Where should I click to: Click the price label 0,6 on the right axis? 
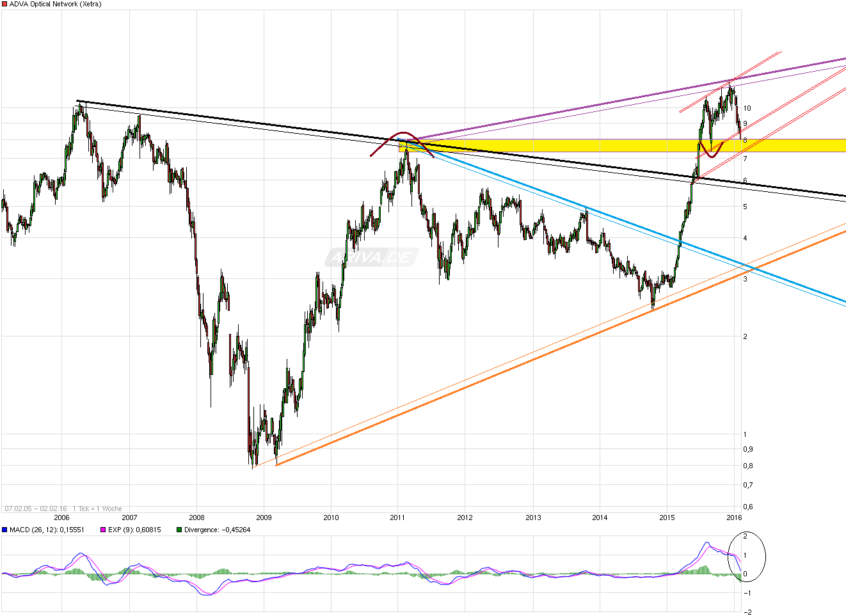747,507
